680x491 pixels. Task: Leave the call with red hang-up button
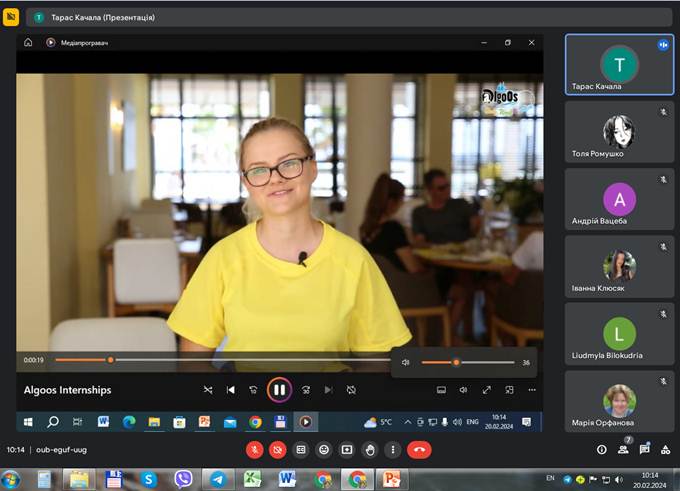[x=419, y=450]
